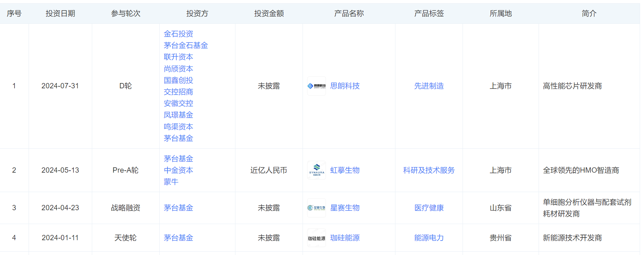Open the 交控招商 investor link
The height and width of the screenshot is (255, 644).
click(178, 92)
